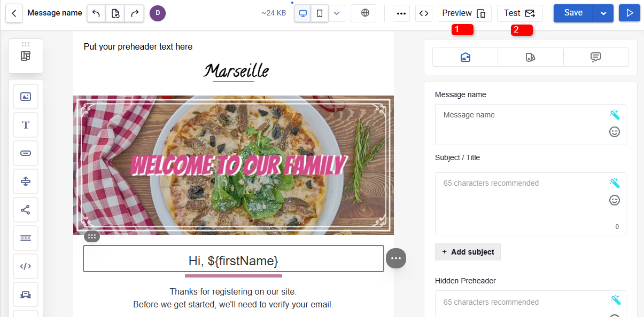644x317 pixels.
Task: Select the Marseille logo
Action: [236, 72]
